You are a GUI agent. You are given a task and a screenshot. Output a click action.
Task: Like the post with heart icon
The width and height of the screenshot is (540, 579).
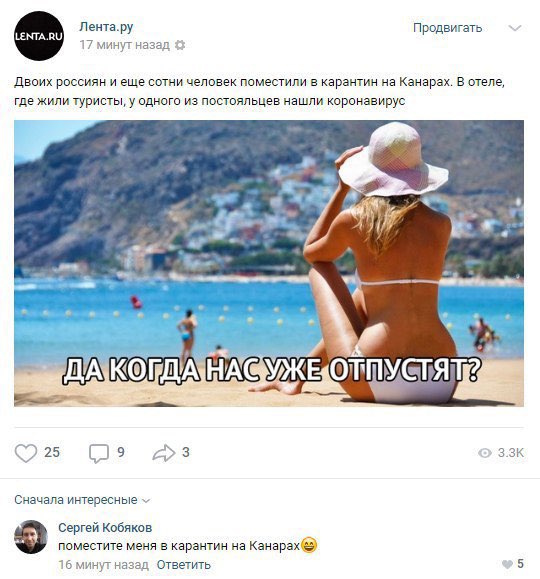[26, 453]
